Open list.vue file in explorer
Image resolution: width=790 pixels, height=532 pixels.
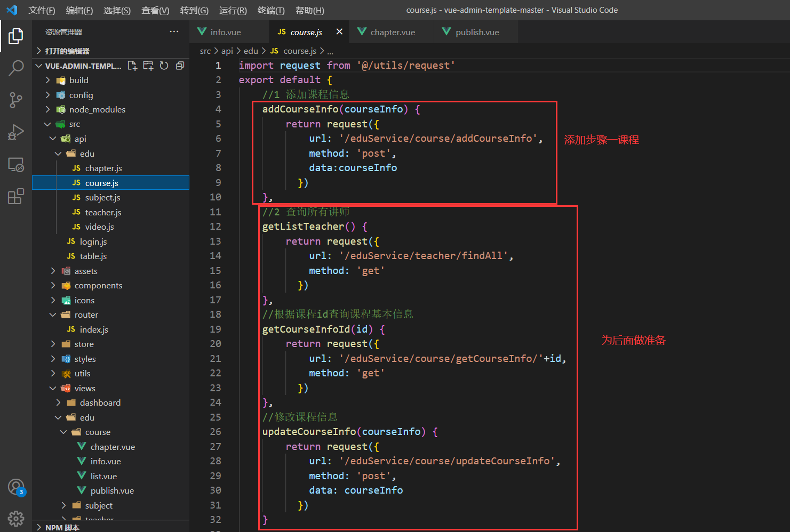click(x=110, y=476)
